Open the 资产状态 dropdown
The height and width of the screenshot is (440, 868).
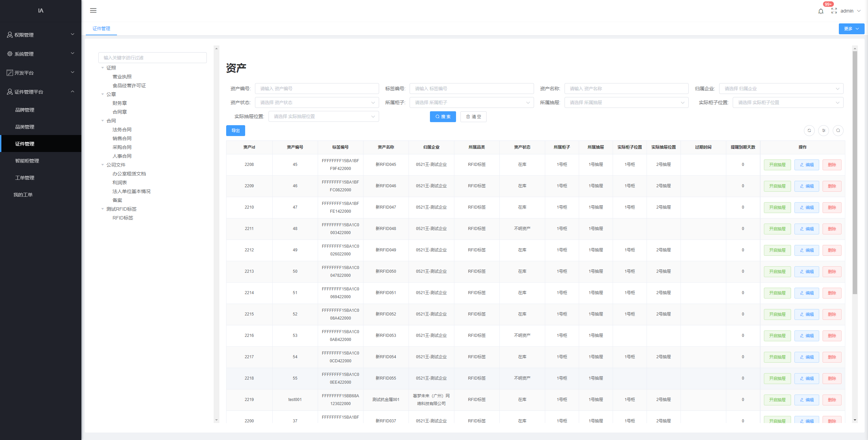317,102
